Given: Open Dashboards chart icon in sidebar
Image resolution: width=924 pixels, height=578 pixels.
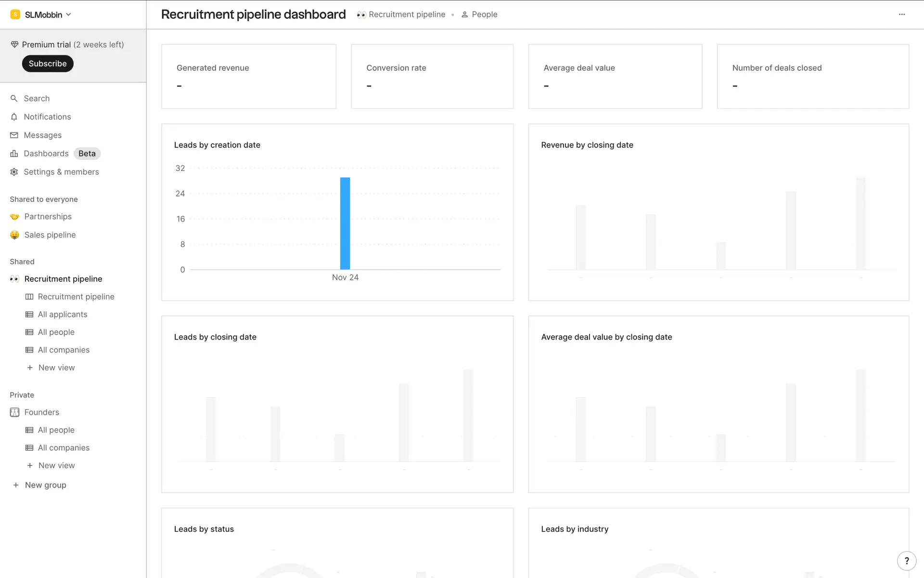Looking at the screenshot, I should tap(14, 154).
